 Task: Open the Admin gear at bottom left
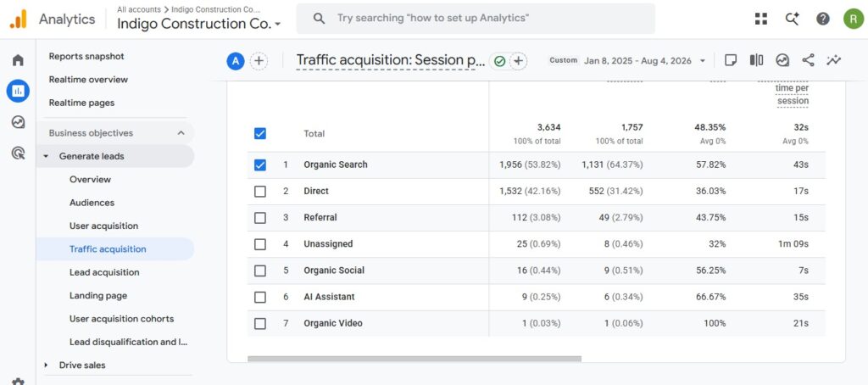pyautogui.click(x=18, y=382)
